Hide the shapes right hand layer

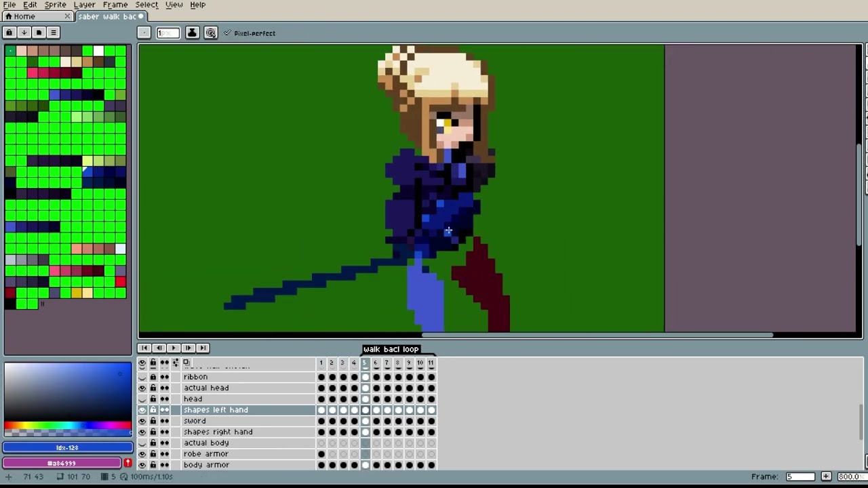pos(142,432)
